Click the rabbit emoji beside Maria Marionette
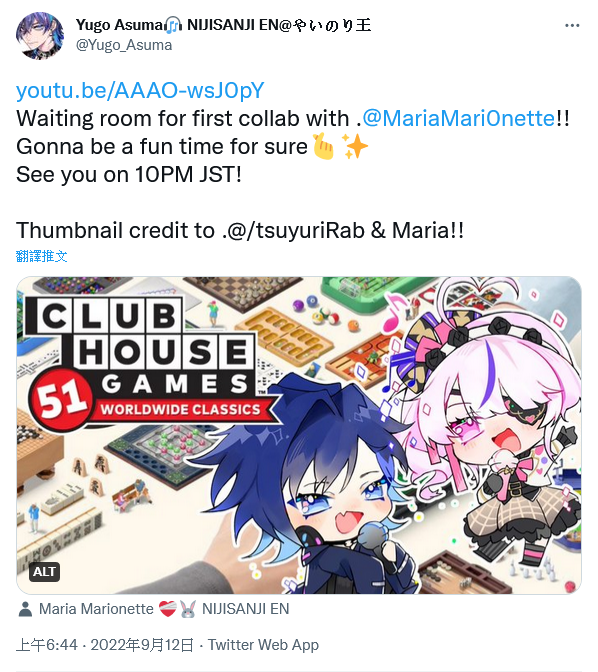Image resolution: width=598 pixels, height=672 pixels. tap(188, 609)
